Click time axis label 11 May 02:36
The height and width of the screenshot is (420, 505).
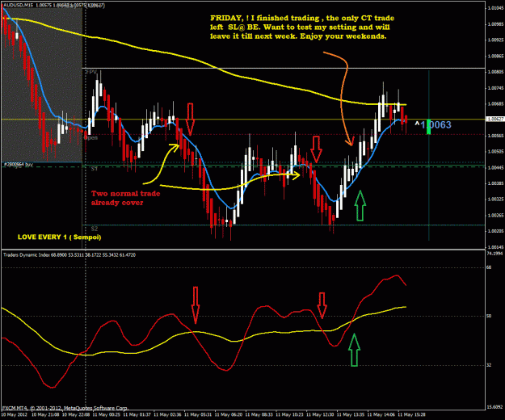point(167,414)
